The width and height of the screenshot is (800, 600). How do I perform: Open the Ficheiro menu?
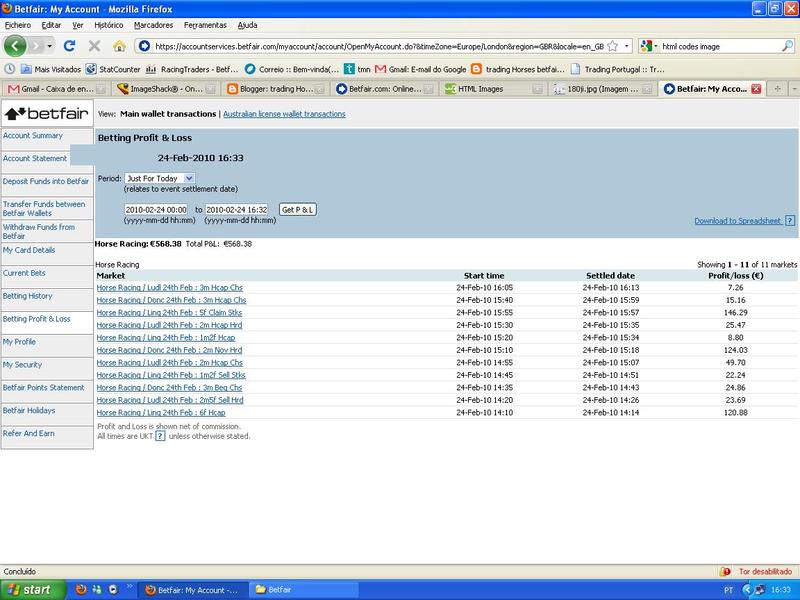click(x=18, y=25)
